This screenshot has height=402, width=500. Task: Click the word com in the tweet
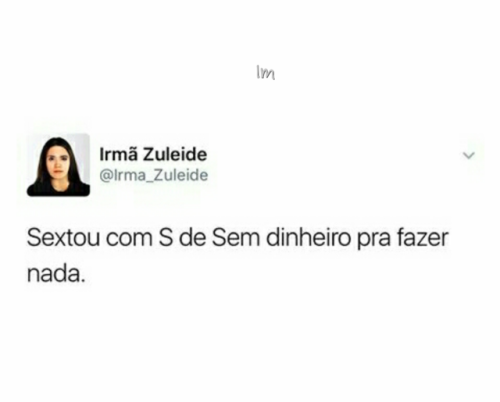[129, 240]
